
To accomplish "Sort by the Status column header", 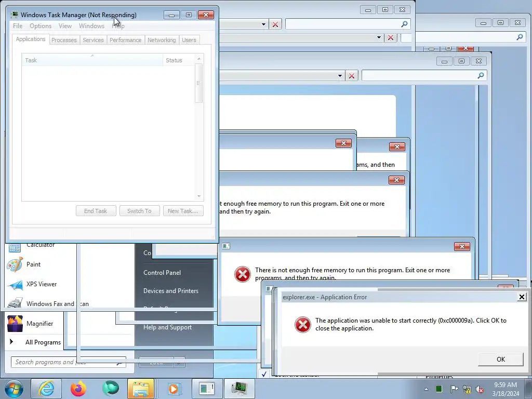I will pos(179,60).
